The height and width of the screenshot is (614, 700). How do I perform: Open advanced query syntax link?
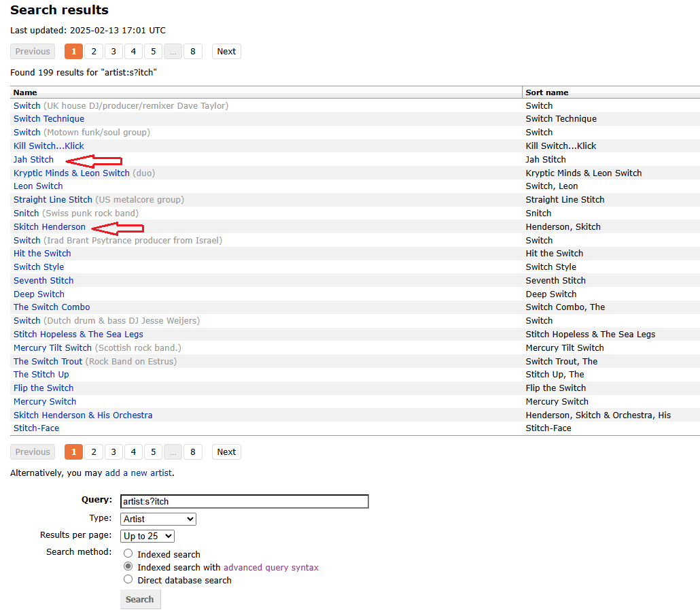(x=271, y=567)
